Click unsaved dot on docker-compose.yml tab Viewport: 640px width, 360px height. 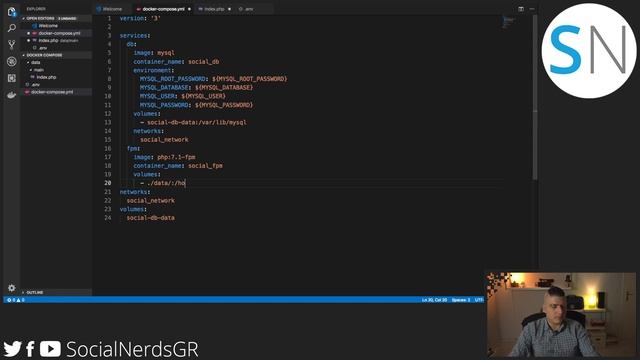[x=189, y=9]
